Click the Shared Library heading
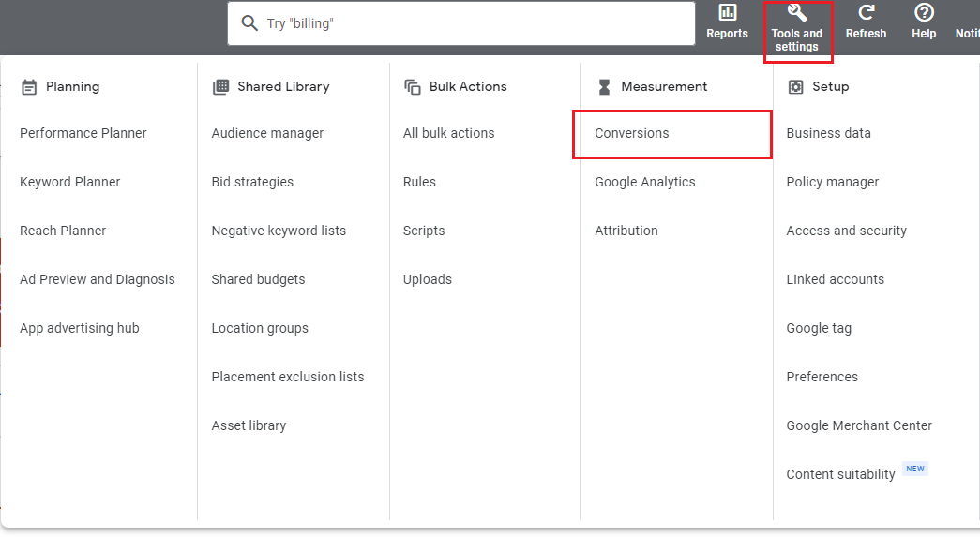 pyautogui.click(x=283, y=87)
